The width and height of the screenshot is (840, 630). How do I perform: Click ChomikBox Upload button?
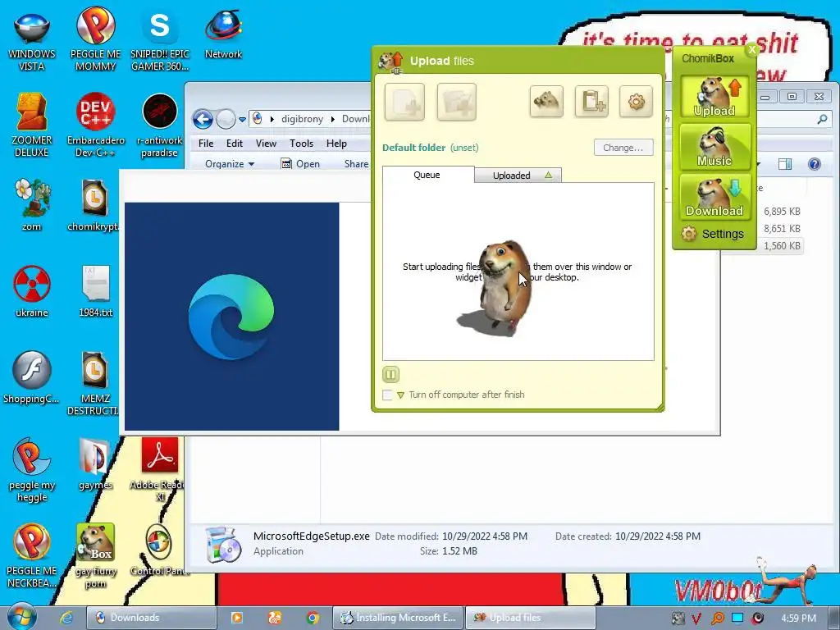(714, 97)
